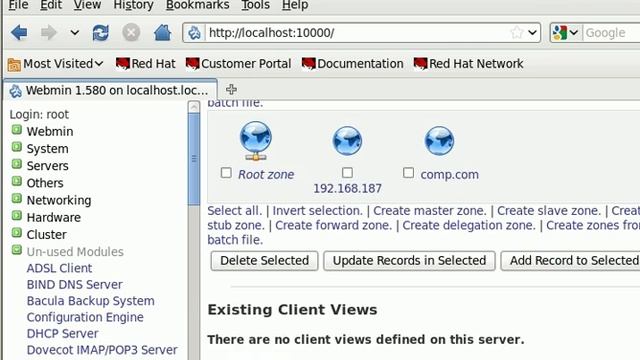Click Add Record to Selected button
The width and height of the screenshot is (640, 360).
coord(571,260)
